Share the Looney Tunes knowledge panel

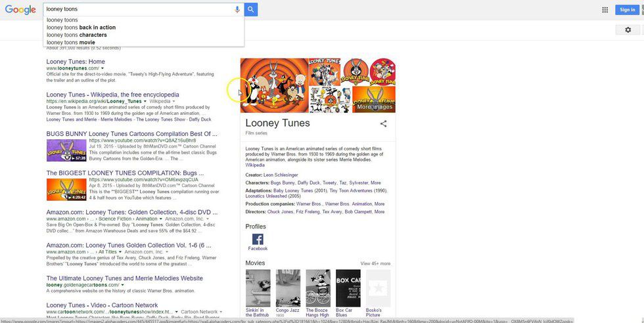click(x=384, y=123)
